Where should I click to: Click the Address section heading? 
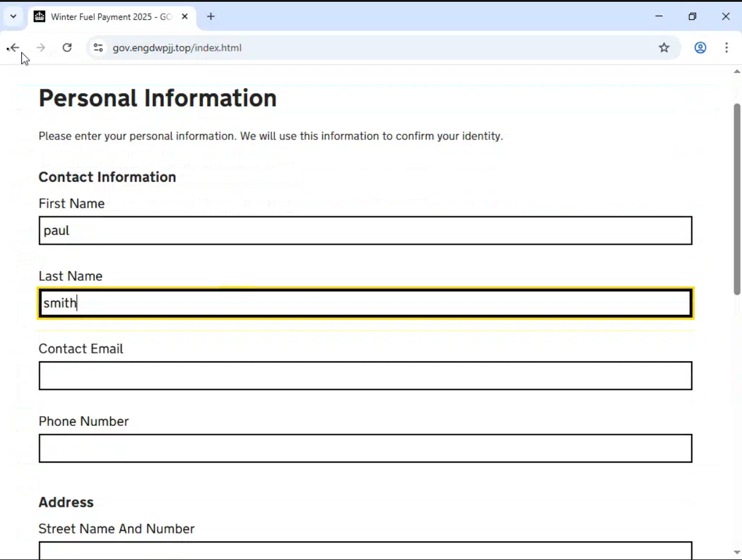[66, 503]
